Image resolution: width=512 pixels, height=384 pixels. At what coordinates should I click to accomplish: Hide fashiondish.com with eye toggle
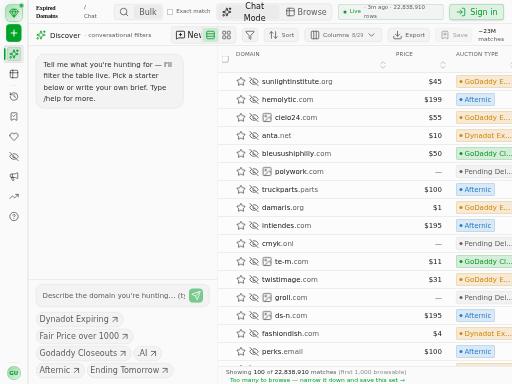tap(254, 334)
